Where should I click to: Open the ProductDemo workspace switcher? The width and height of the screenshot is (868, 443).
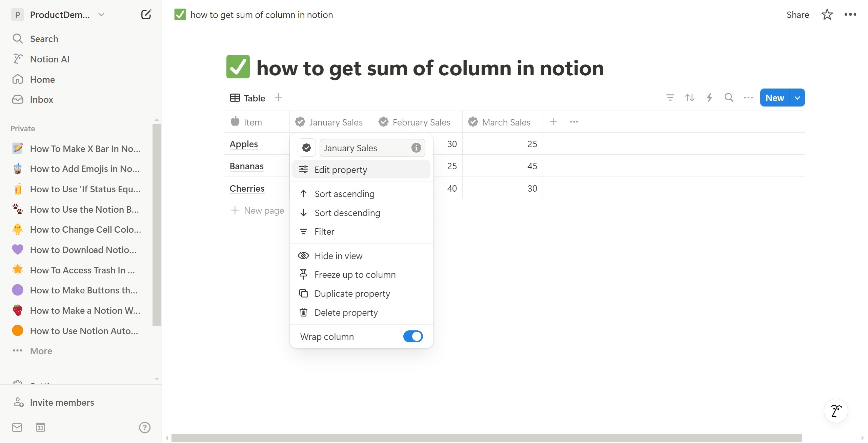pyautogui.click(x=58, y=15)
